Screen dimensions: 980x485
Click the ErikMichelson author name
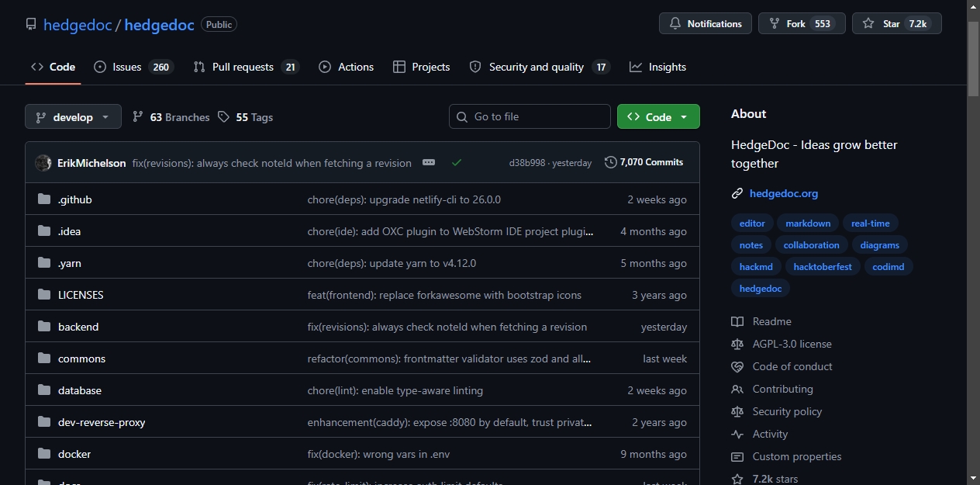(x=91, y=163)
